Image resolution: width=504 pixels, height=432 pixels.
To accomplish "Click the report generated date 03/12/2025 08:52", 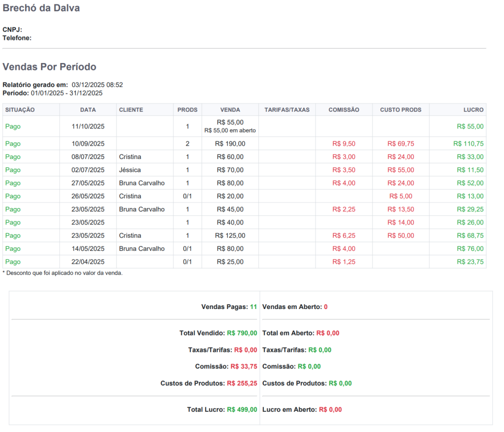I will (97, 85).
